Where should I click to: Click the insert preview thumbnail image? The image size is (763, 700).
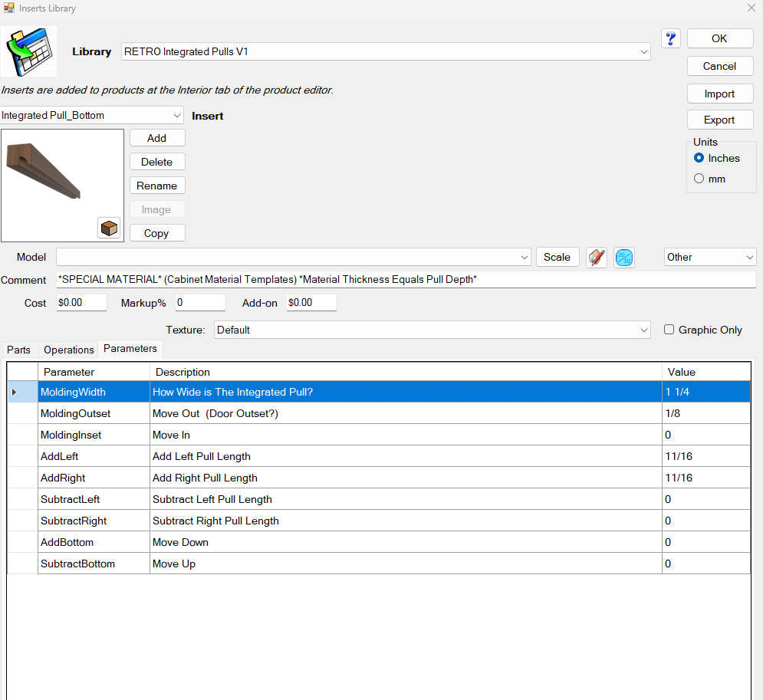pos(62,186)
